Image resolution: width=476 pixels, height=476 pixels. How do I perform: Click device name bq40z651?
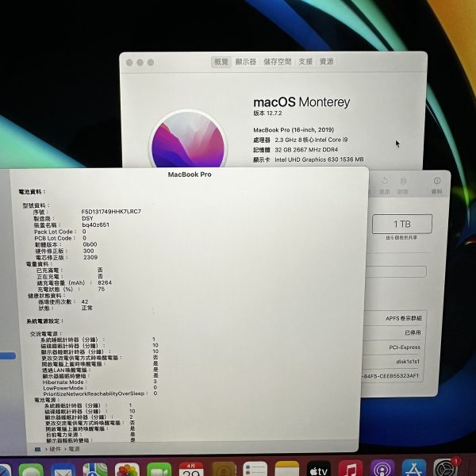[x=96, y=225]
